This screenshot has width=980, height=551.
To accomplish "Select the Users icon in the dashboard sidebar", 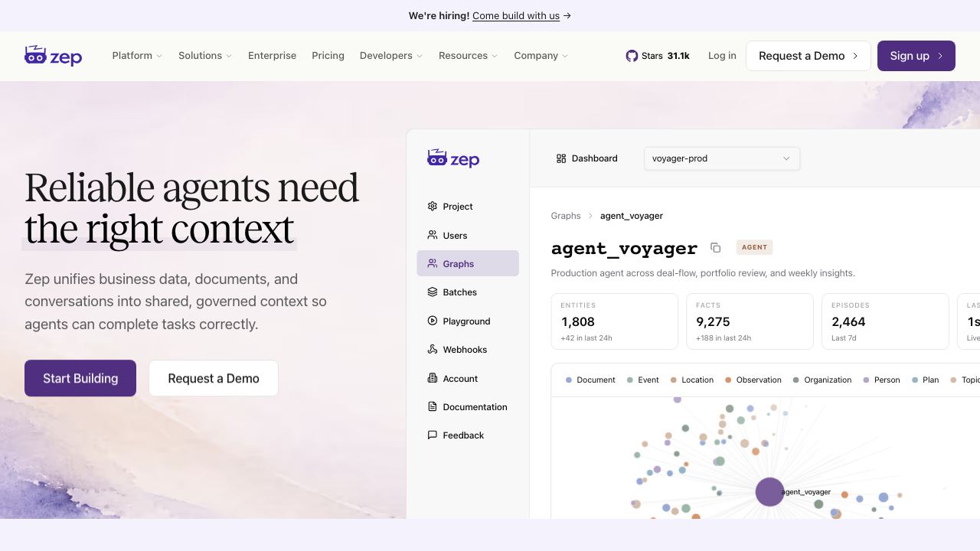I will click(x=433, y=235).
